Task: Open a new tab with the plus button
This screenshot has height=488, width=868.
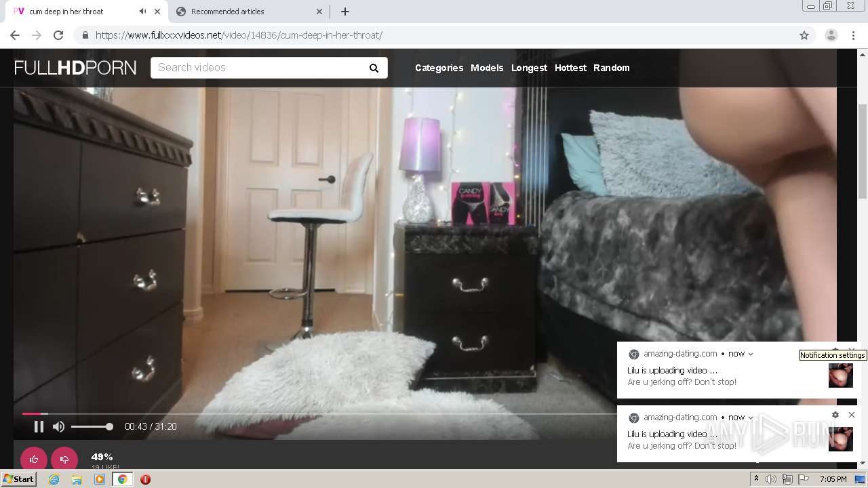Action: [345, 12]
